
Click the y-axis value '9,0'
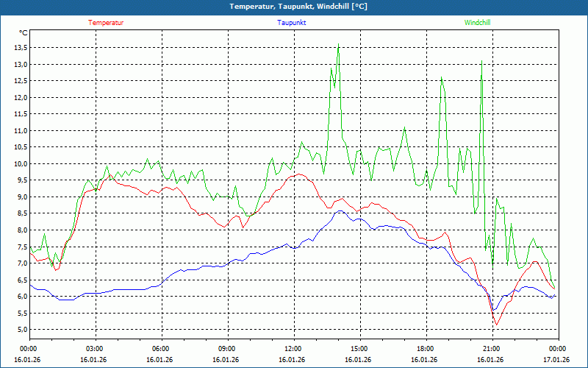coord(22,197)
